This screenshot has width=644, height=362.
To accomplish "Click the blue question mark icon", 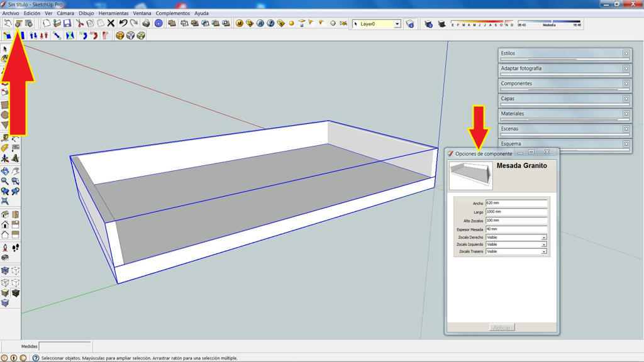I will [x=270, y=23].
